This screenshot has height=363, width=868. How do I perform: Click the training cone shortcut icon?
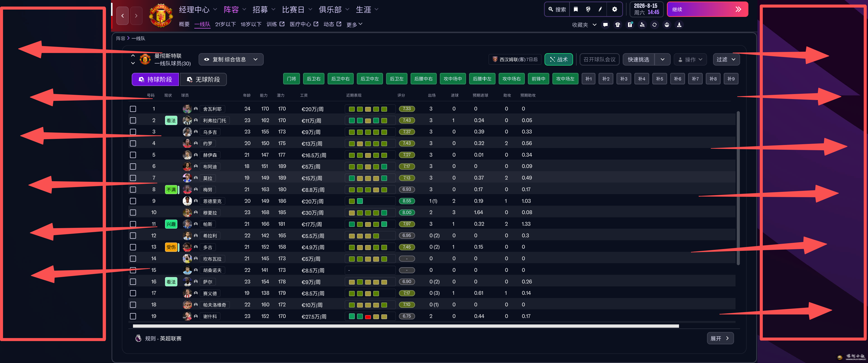tap(679, 25)
